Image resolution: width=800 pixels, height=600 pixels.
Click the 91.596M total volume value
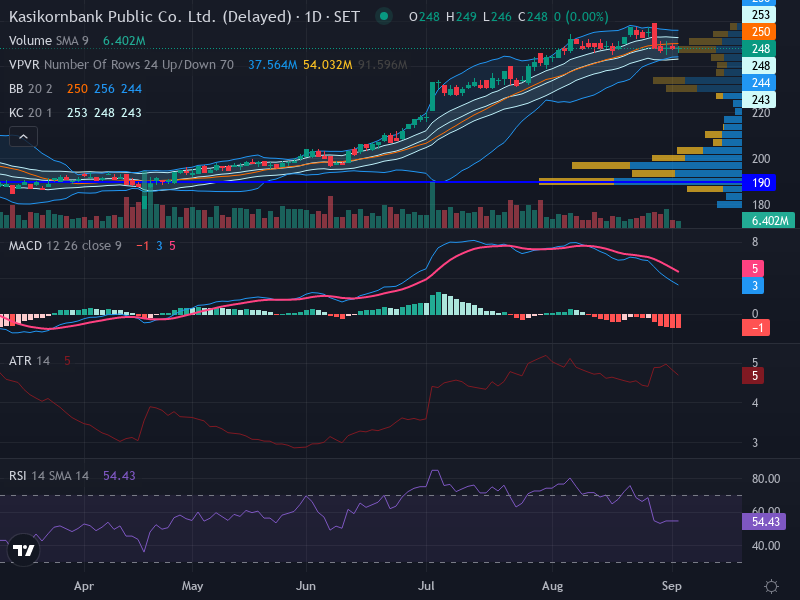(383, 65)
